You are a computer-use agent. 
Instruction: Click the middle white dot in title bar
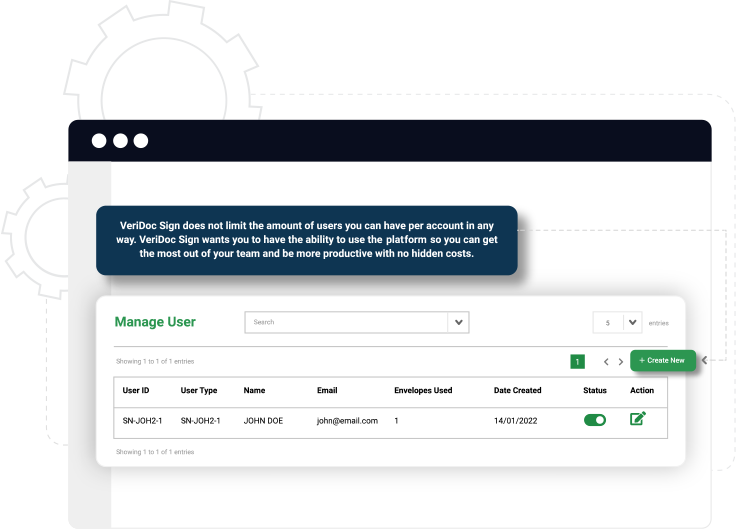click(x=120, y=141)
